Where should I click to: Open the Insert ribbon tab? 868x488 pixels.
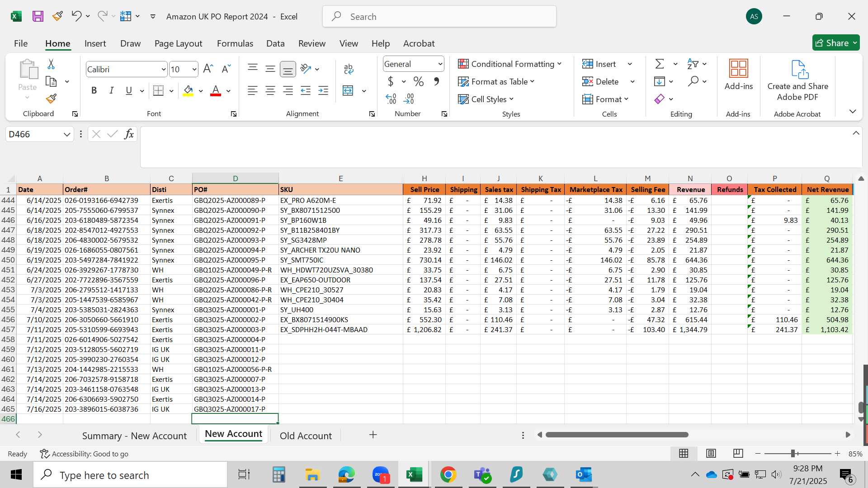coord(95,43)
